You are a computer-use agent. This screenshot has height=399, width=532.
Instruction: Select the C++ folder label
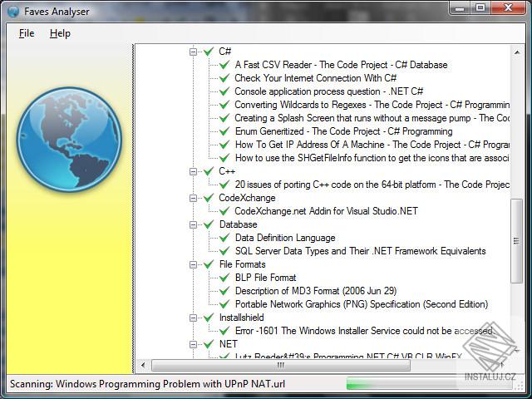pyautogui.click(x=227, y=171)
